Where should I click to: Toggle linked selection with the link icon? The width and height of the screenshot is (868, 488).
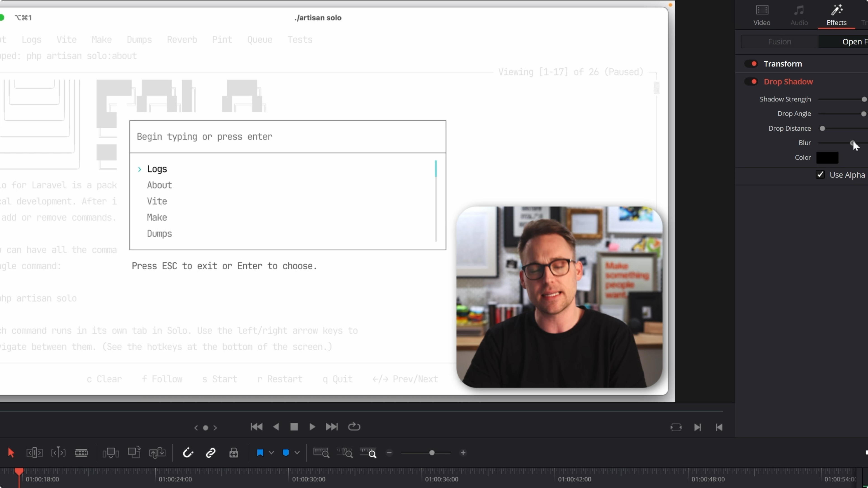(210, 453)
